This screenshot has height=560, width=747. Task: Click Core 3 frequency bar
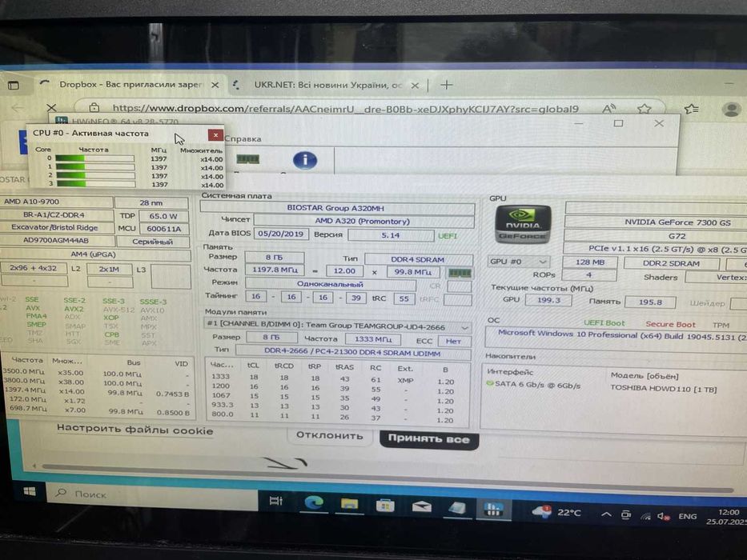pos(95,183)
